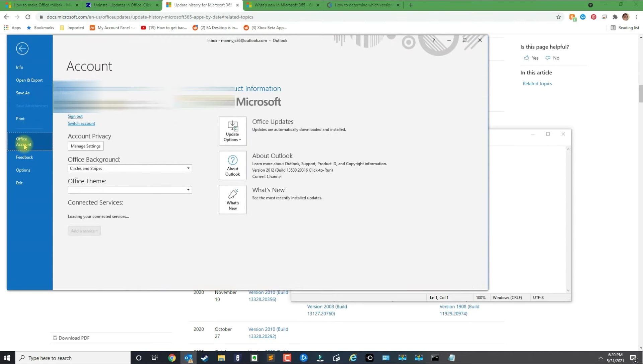Open Task View on taskbar
Screen dimensions: 643x364
click(x=155, y=358)
